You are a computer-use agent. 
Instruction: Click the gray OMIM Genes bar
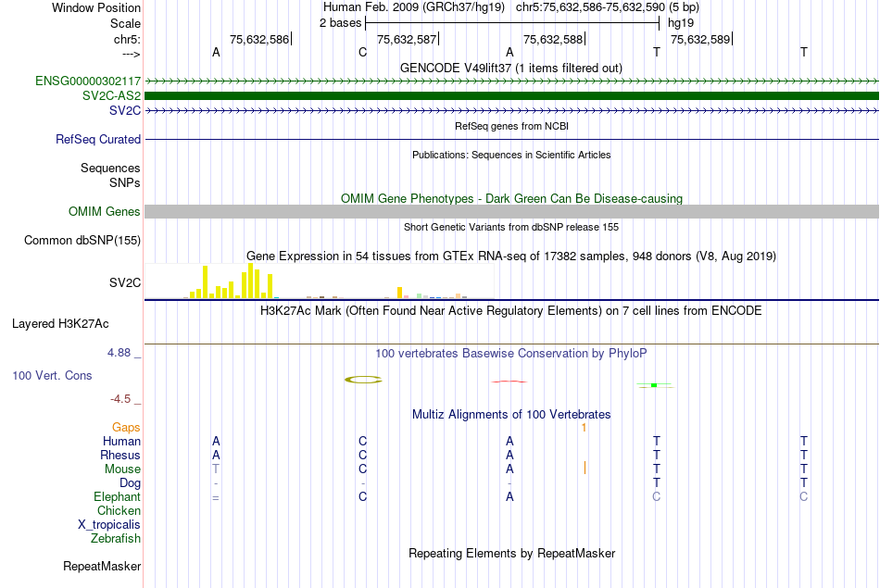coord(512,211)
